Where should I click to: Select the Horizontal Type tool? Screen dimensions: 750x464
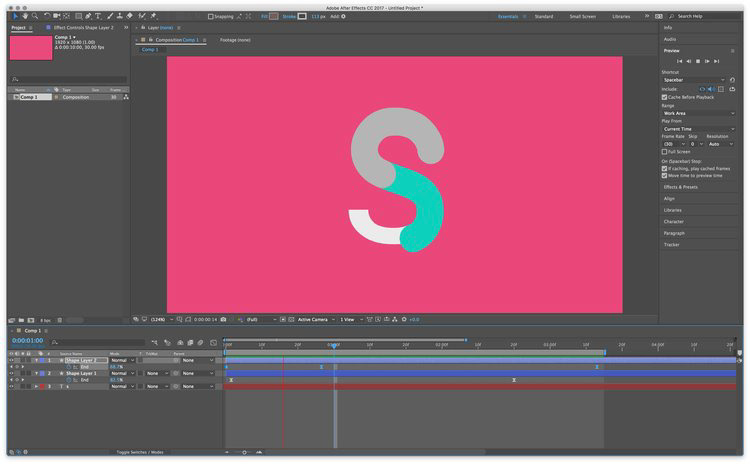click(98, 16)
